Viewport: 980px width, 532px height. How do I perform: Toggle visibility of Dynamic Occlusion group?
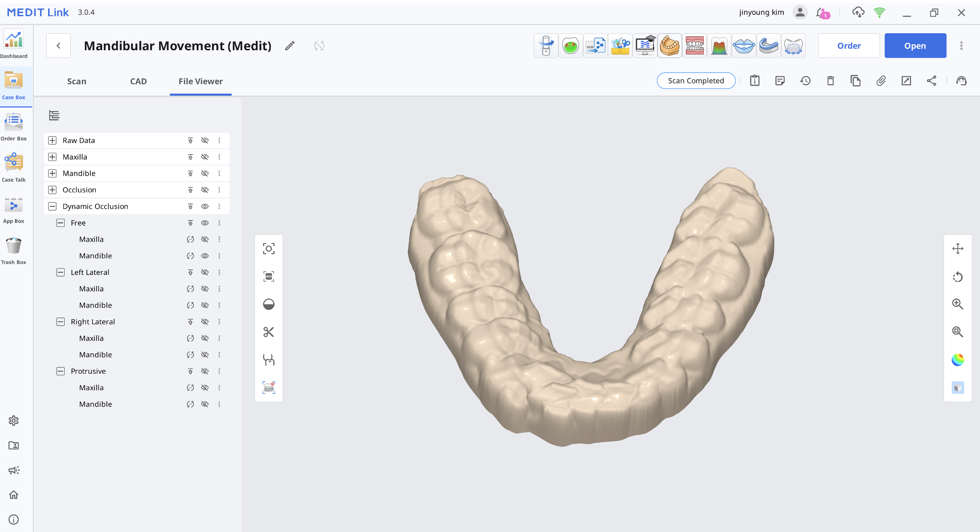[205, 206]
